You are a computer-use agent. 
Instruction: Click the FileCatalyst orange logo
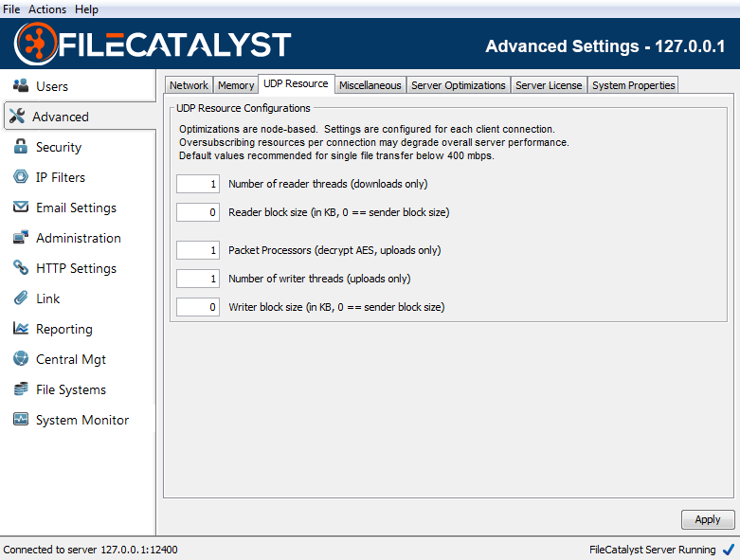(x=36, y=44)
